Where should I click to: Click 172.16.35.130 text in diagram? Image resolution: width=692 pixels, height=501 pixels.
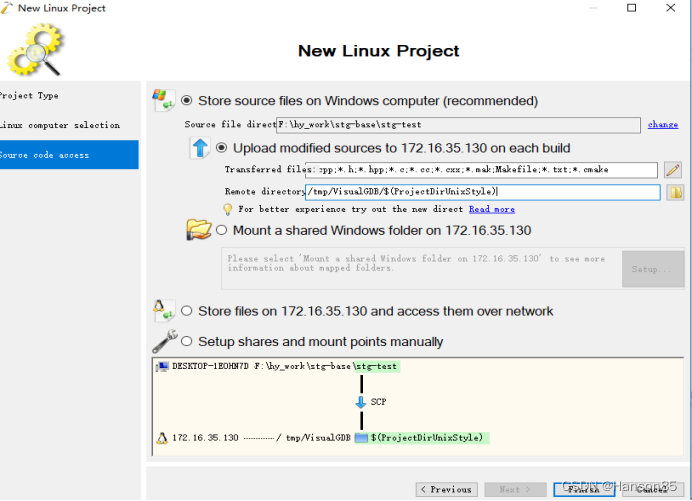click(x=205, y=438)
